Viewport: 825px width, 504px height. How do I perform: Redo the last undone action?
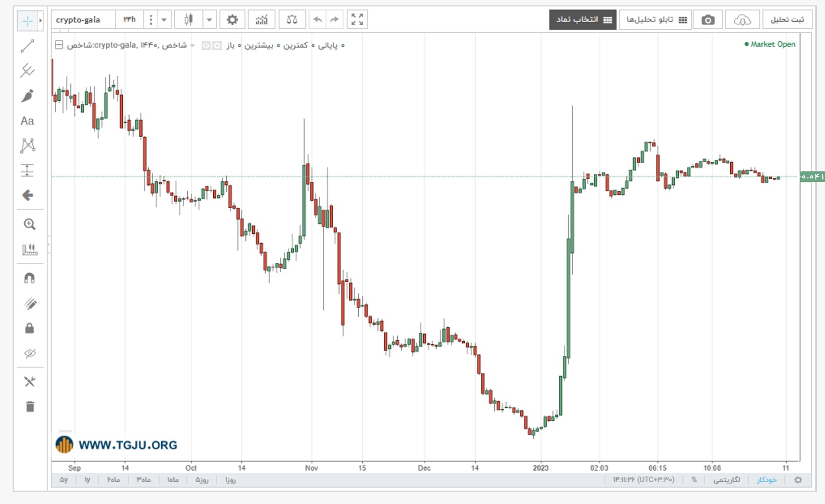pyautogui.click(x=334, y=20)
